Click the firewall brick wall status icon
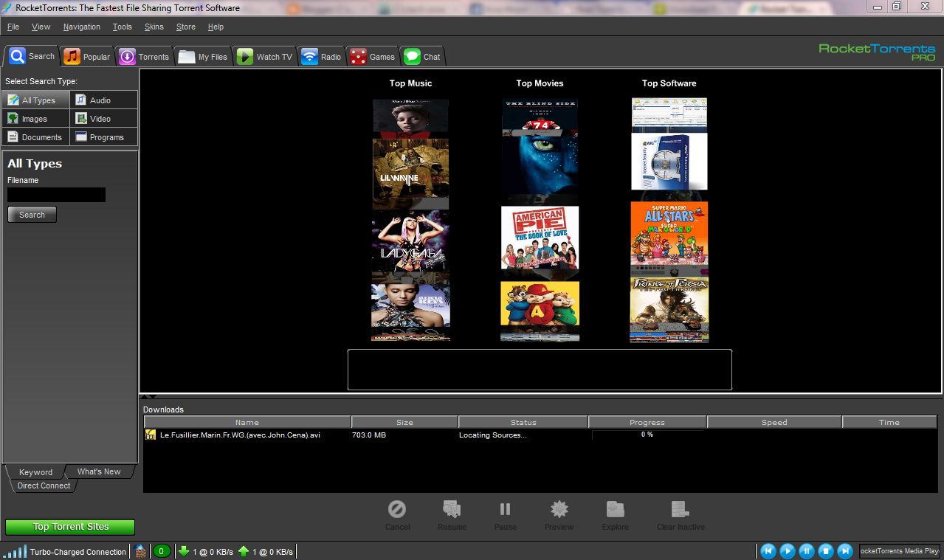 [x=140, y=551]
